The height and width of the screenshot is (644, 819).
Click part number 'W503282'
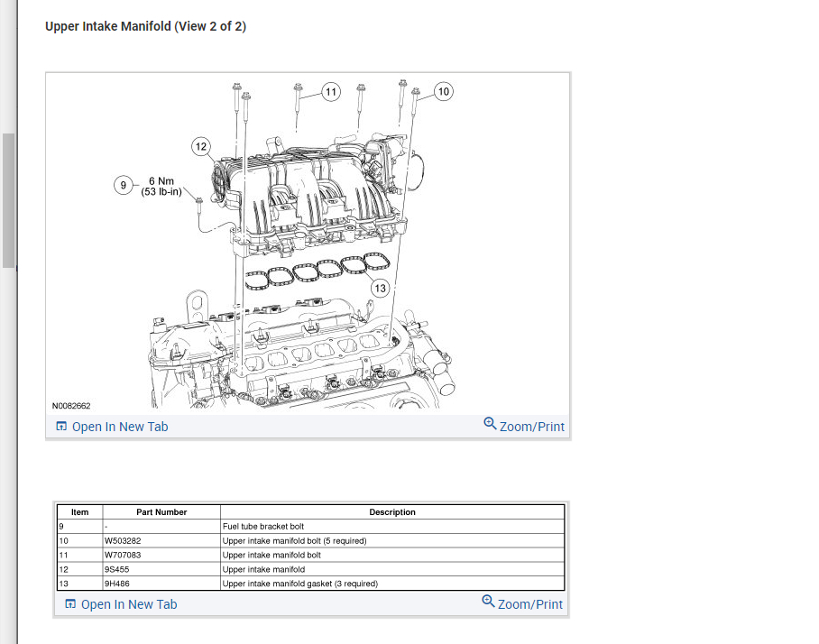[123, 541]
